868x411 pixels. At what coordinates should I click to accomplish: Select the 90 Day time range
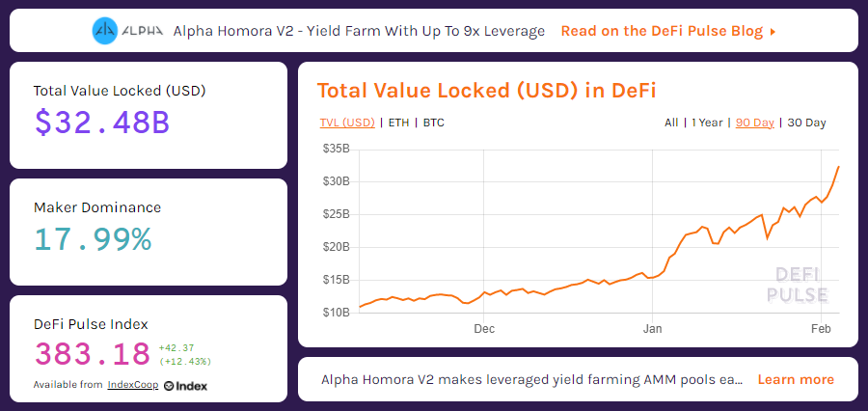[x=754, y=123]
